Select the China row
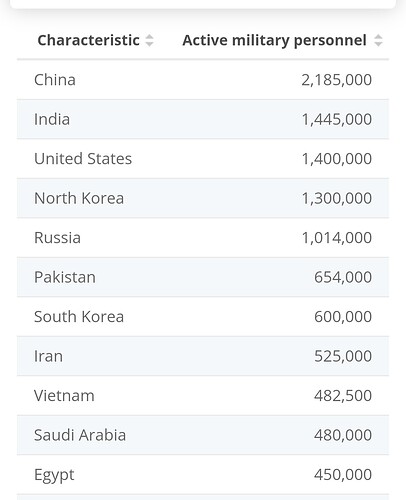The image size is (406, 500). (x=203, y=80)
